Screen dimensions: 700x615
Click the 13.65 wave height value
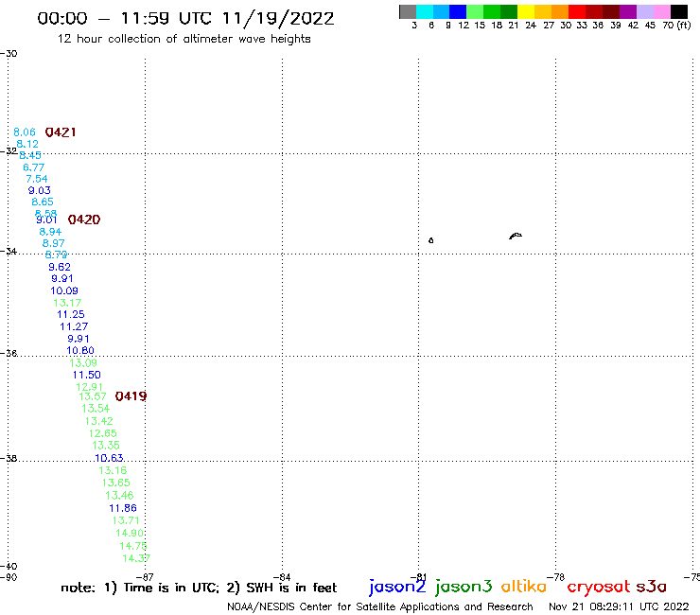pyautogui.click(x=115, y=483)
